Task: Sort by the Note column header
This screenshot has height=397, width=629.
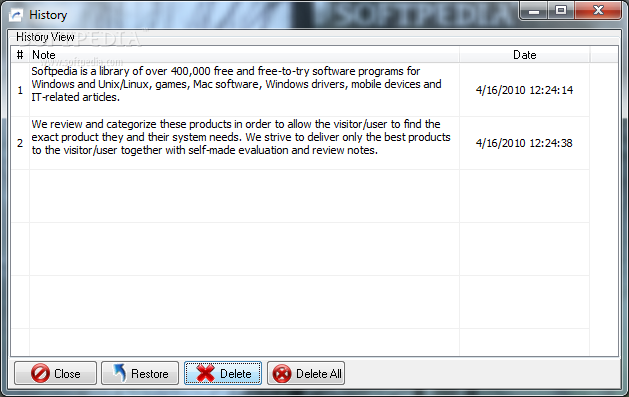Action: tap(244, 55)
